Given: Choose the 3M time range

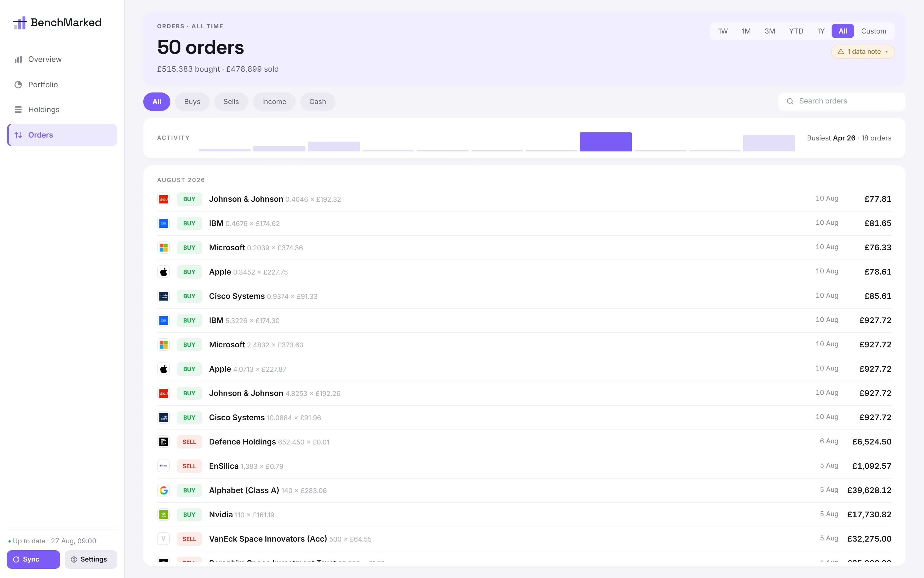Looking at the screenshot, I should click(770, 31).
